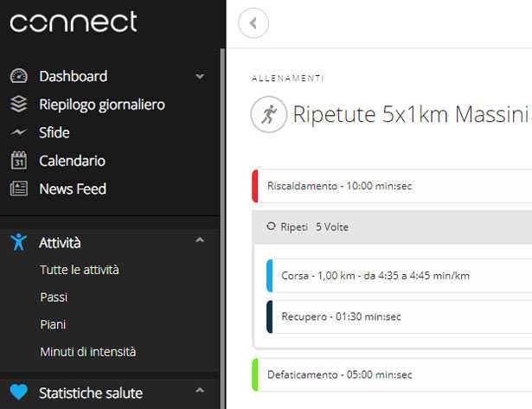Select the Corsa 1,00 km step
Viewport: 532px width, 409px height.
pyautogui.click(x=374, y=275)
